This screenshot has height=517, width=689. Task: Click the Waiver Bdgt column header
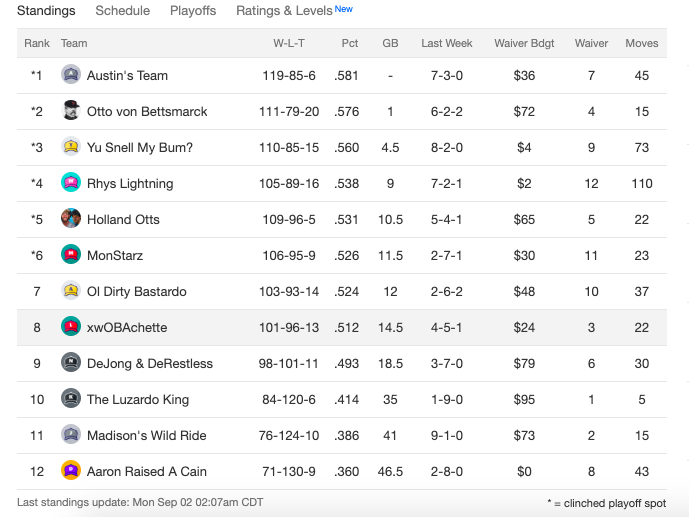point(524,43)
